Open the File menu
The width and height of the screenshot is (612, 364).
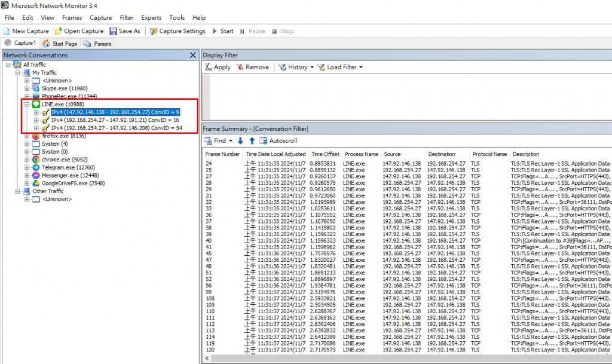point(10,17)
